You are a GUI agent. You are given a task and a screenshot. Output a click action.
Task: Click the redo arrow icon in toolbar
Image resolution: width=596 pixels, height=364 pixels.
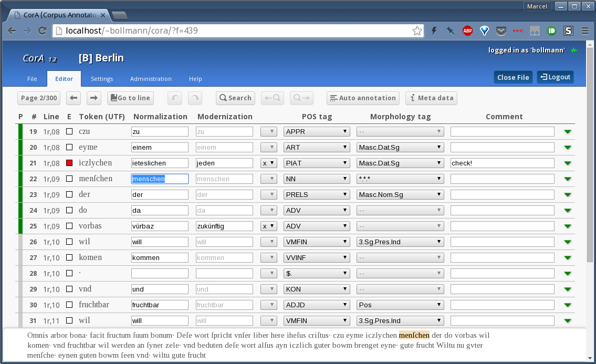pyautogui.click(x=195, y=98)
